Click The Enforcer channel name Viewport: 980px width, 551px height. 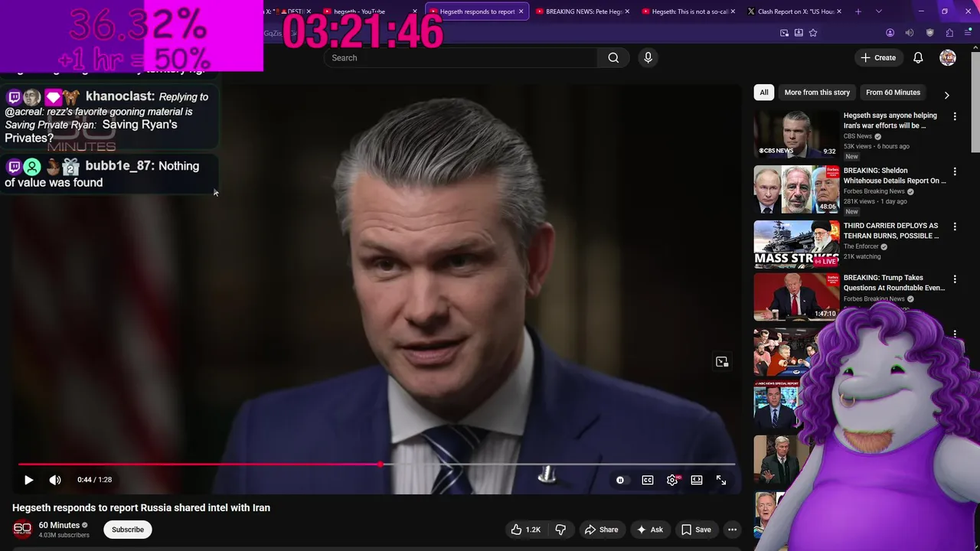point(861,246)
